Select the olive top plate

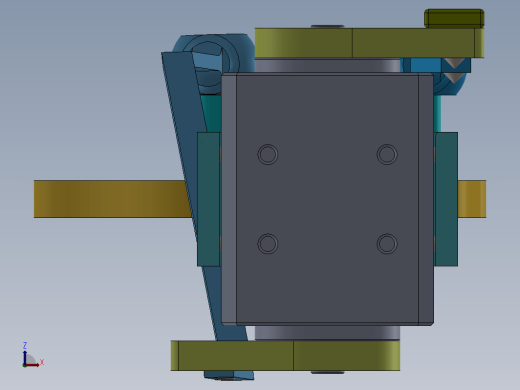click(369, 43)
